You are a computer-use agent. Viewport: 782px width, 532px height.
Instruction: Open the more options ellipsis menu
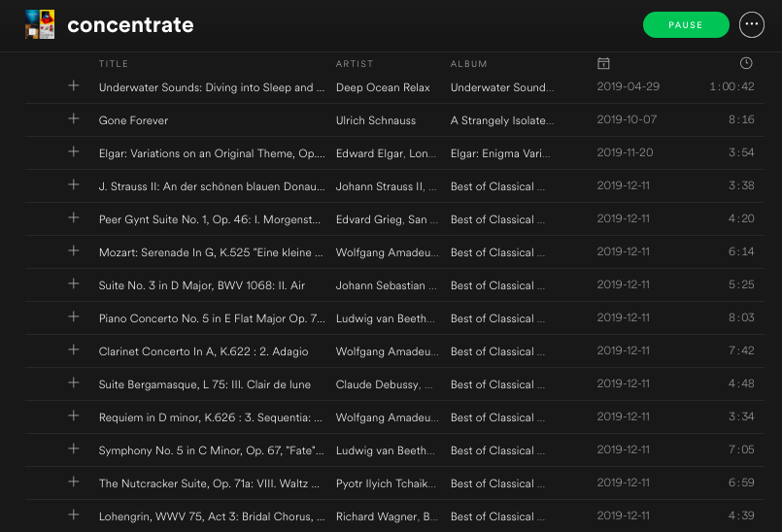point(752,24)
